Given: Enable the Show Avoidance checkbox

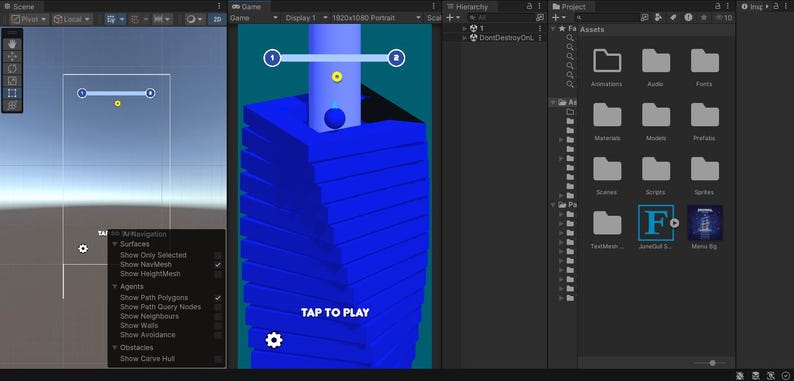Looking at the screenshot, I should pyautogui.click(x=218, y=335).
